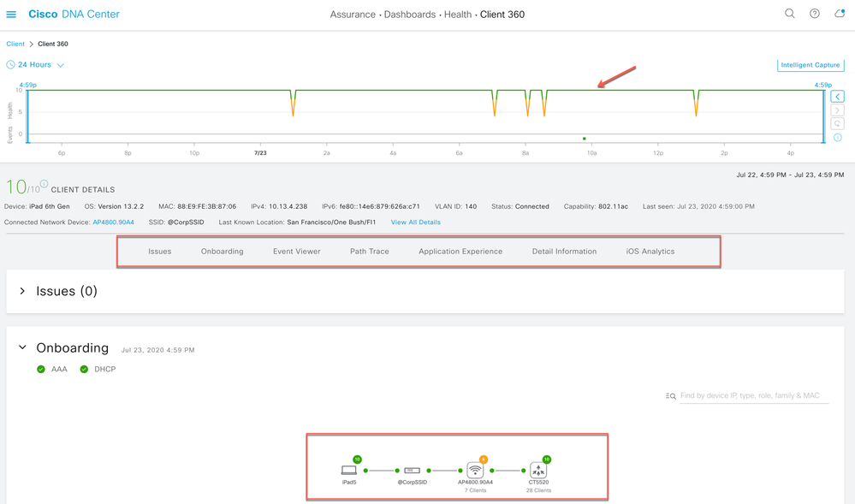This screenshot has width=855, height=504.
Task: Click the health dip near 1p on timeline
Action: (x=697, y=103)
